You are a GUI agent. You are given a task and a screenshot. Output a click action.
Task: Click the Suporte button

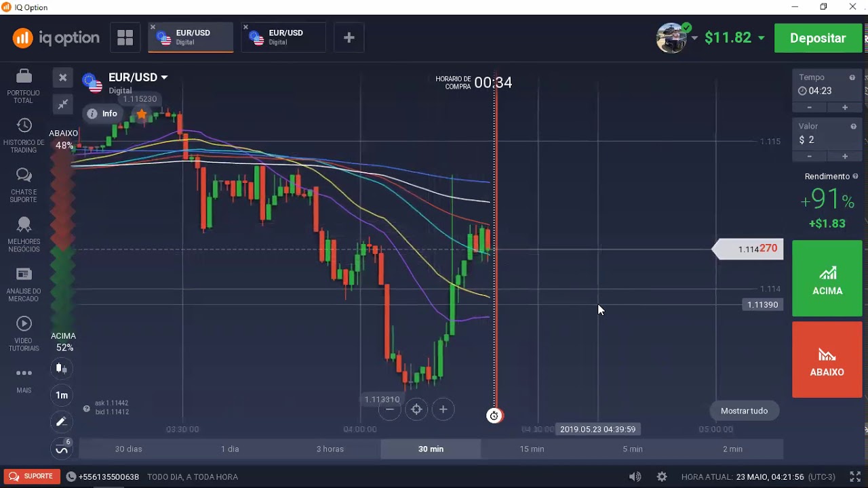(x=31, y=476)
